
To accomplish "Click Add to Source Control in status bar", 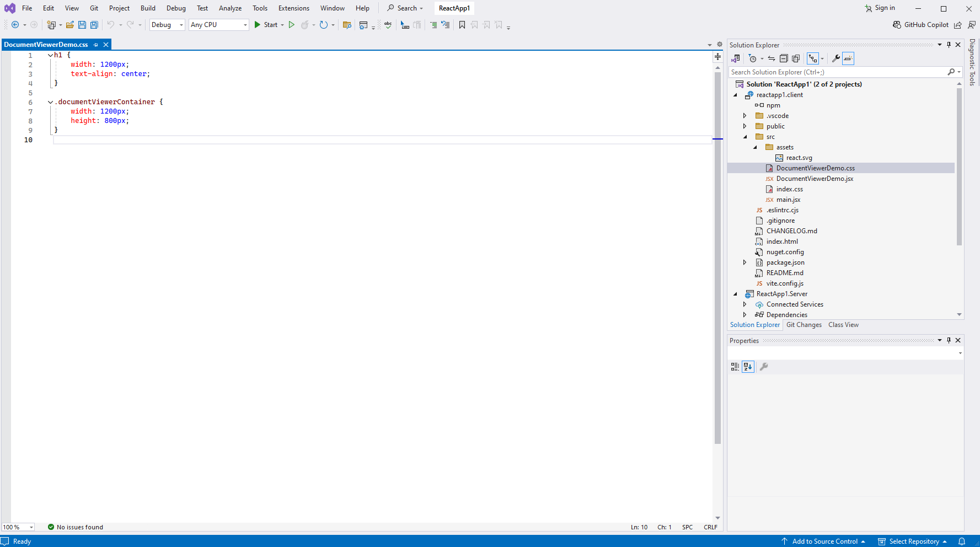I will tap(824, 541).
